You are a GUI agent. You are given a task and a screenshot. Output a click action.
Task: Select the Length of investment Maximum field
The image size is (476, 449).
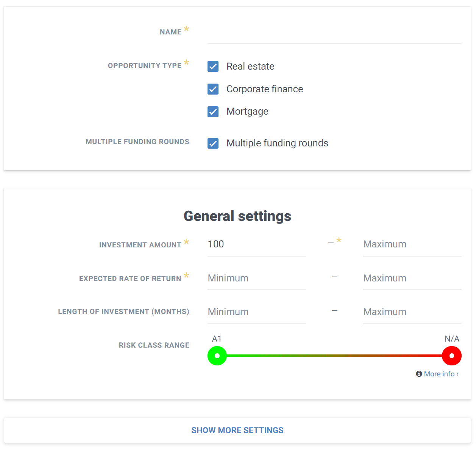pyautogui.click(x=412, y=312)
